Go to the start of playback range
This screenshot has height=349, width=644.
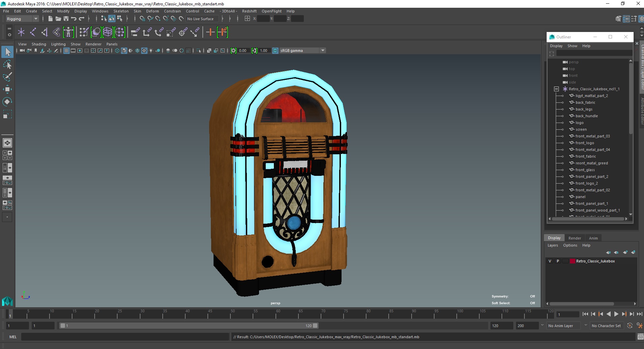pos(585,314)
